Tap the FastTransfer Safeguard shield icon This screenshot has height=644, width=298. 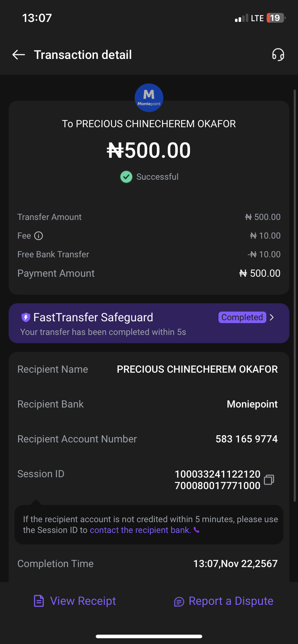[26, 317]
